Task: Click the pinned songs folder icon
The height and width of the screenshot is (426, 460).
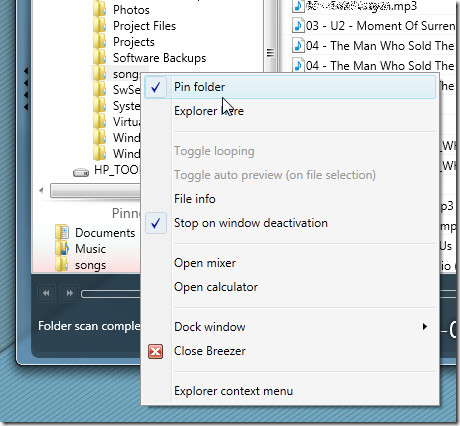Action: (62, 264)
